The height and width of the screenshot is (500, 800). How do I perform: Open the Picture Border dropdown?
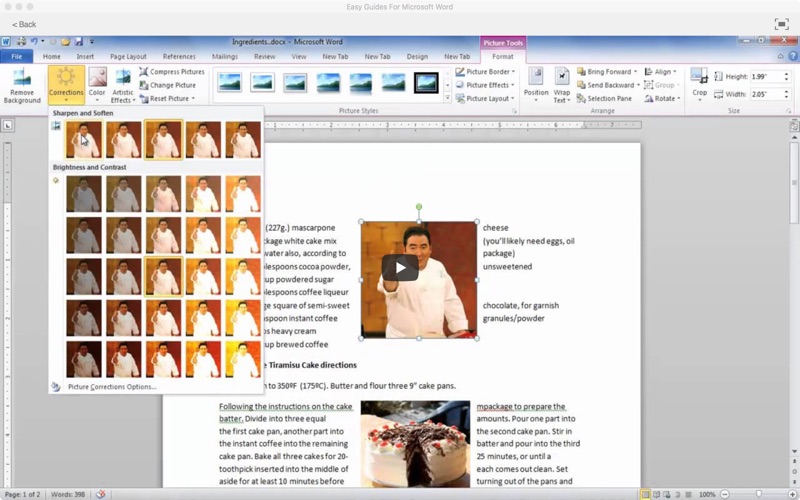485,72
